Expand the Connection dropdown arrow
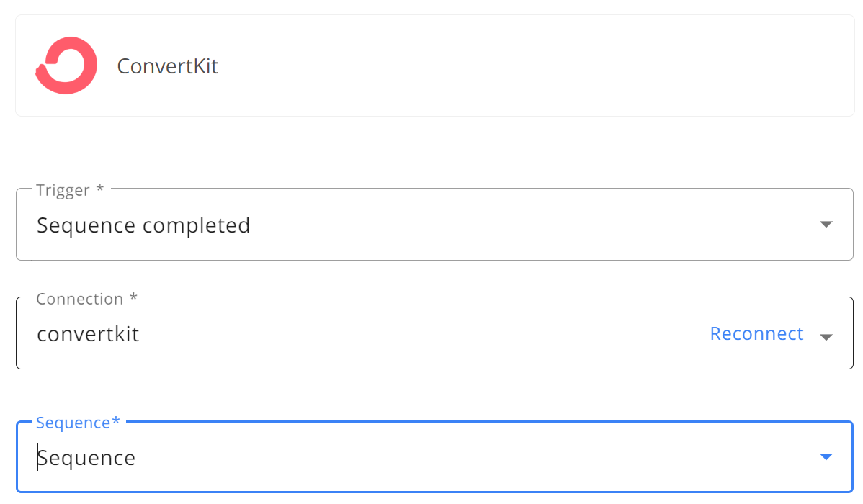 click(826, 337)
